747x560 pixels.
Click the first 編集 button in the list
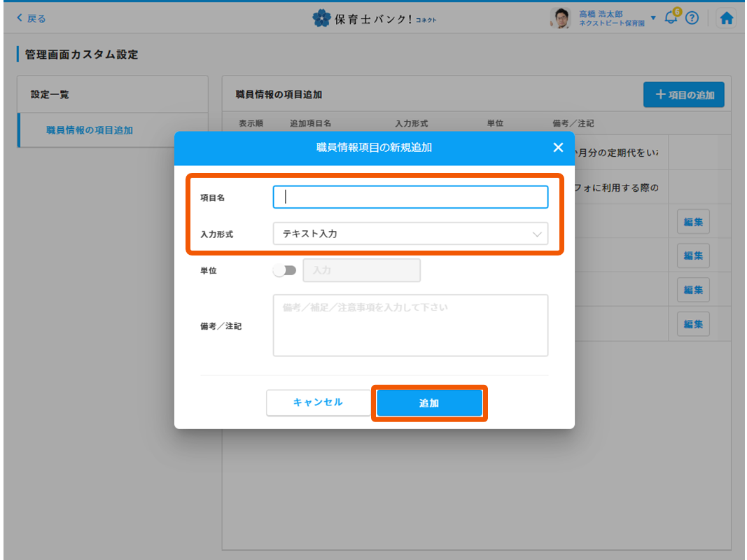coord(693,222)
